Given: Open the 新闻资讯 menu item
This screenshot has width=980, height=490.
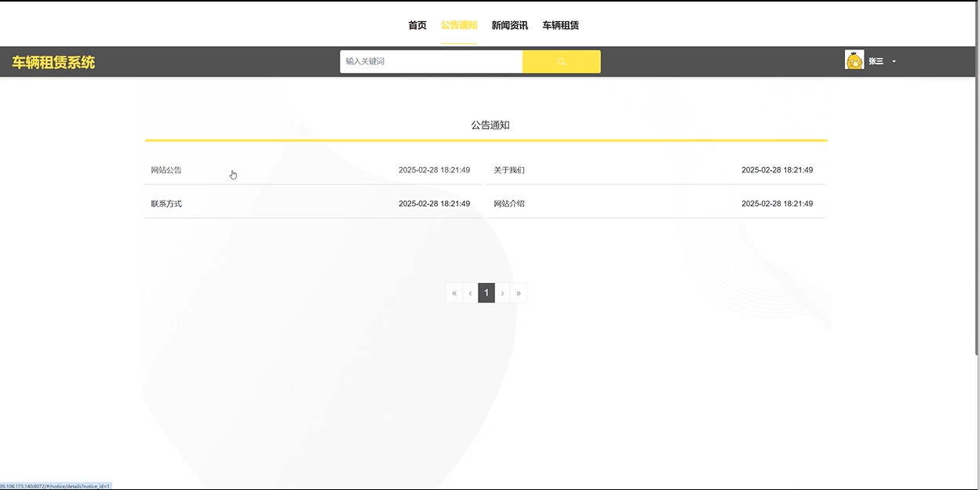Looking at the screenshot, I should pyautogui.click(x=510, y=25).
